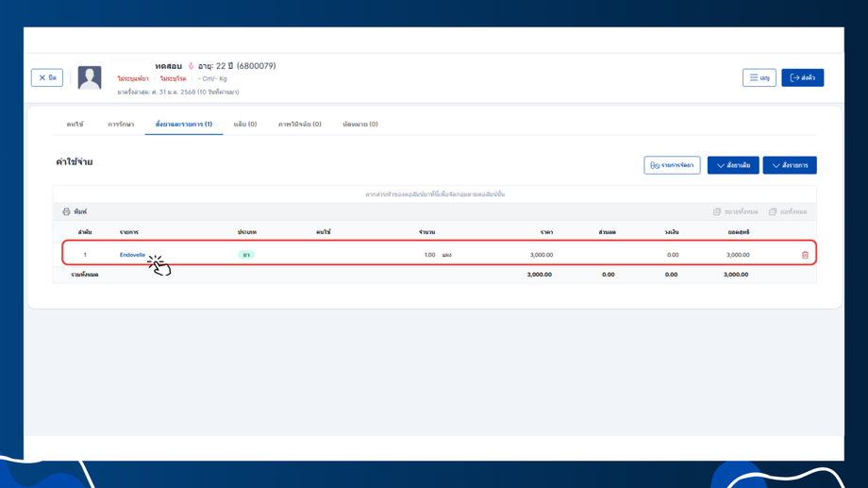Click the green type badge in Endovelle row

coord(246,255)
